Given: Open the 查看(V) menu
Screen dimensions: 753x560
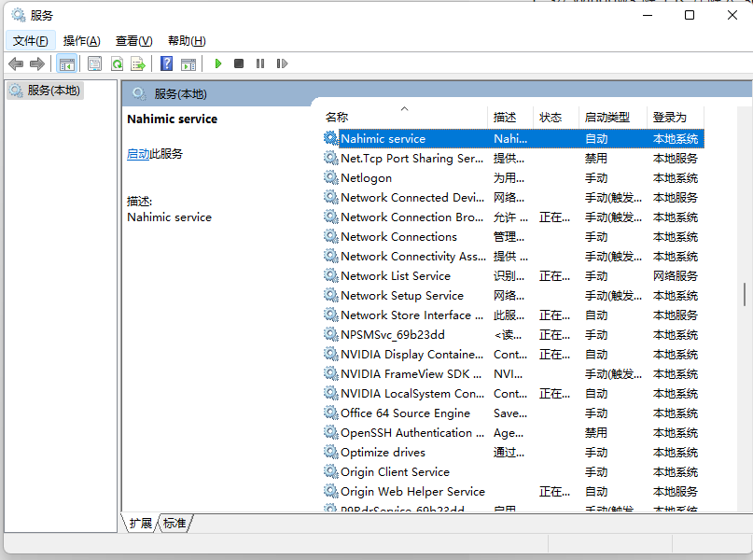Looking at the screenshot, I should click(134, 41).
